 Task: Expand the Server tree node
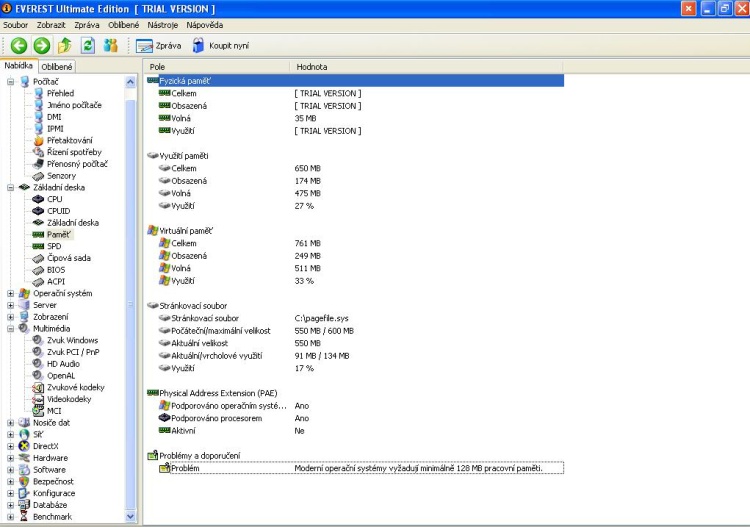(x=11, y=305)
